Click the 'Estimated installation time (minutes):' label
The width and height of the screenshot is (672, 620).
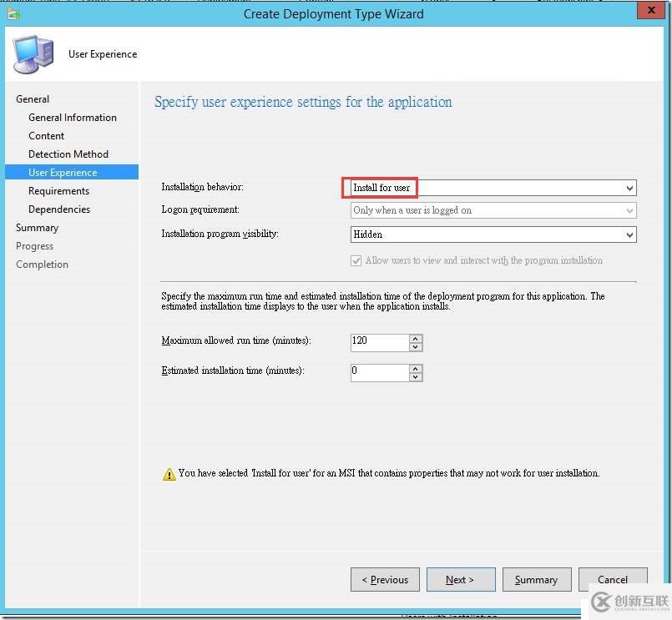(233, 370)
